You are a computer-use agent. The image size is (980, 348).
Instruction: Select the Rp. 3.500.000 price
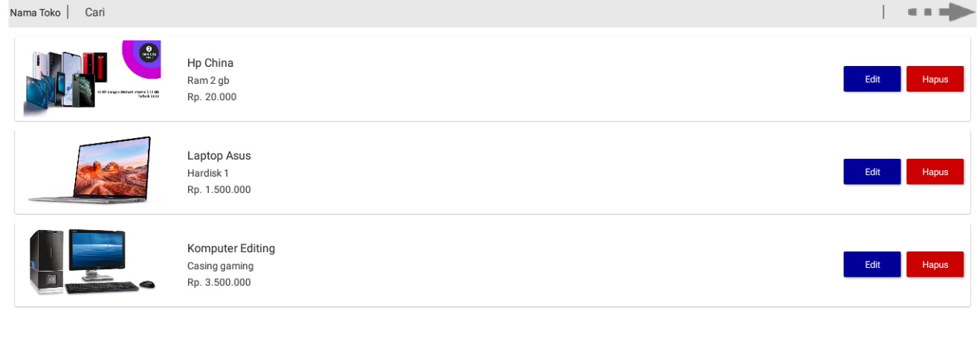(219, 283)
